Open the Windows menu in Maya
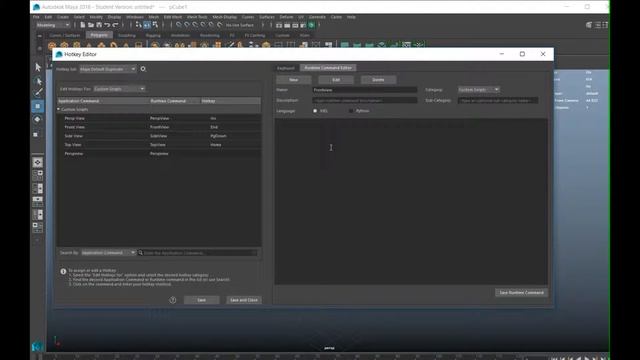 (135, 17)
